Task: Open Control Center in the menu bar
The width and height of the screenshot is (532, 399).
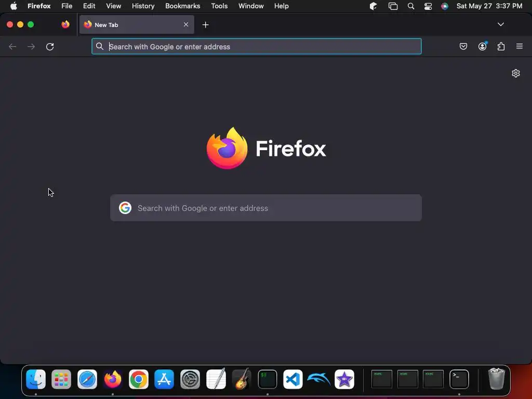Action: [428, 6]
